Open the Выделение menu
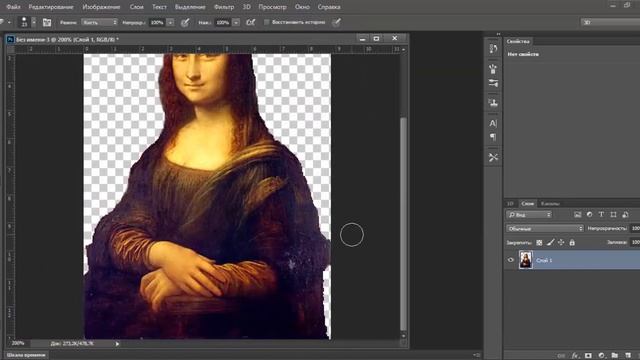This screenshot has height=360, width=640. point(190,7)
